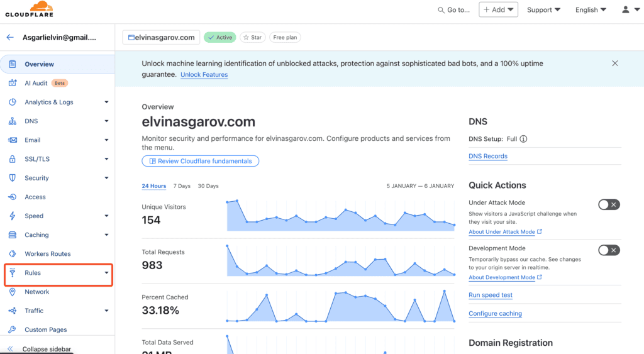The image size is (644, 354).
Task: Click the Percent Cached chart
Action: click(340, 306)
